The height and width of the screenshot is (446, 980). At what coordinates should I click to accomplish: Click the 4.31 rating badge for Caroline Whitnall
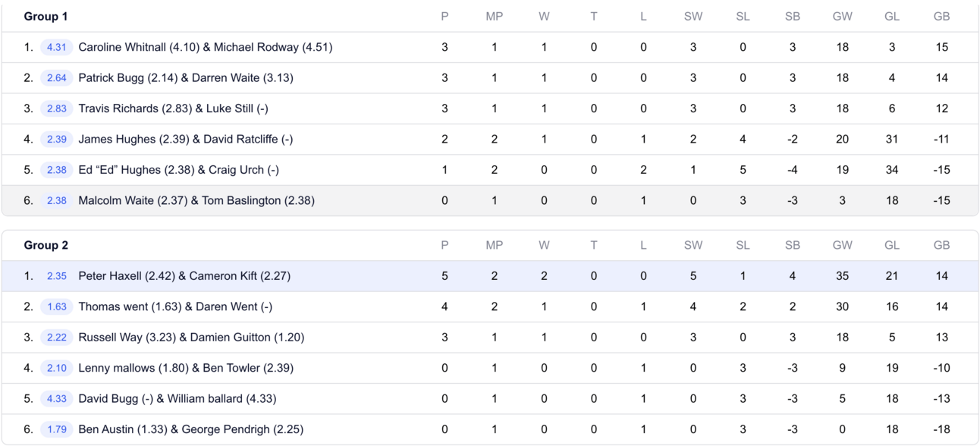coord(56,47)
